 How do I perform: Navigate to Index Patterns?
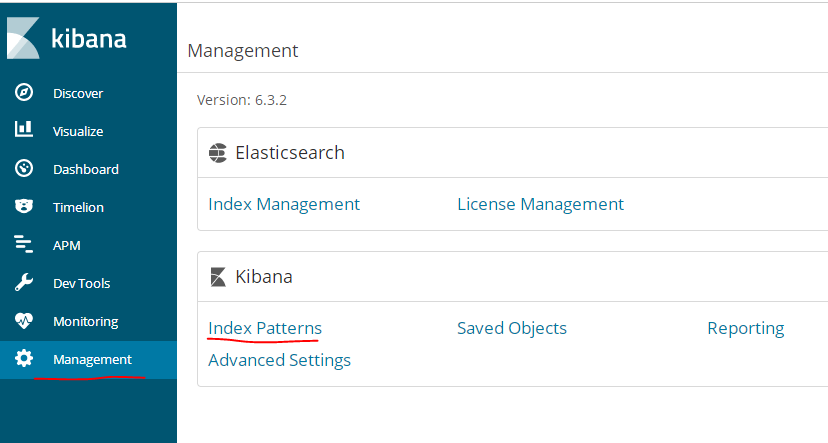pyautogui.click(x=265, y=328)
